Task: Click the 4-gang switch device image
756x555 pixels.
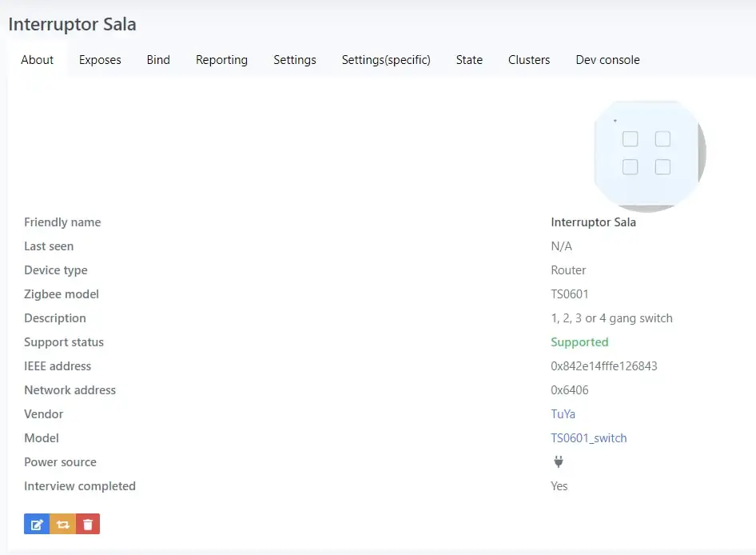Action: tap(649, 155)
